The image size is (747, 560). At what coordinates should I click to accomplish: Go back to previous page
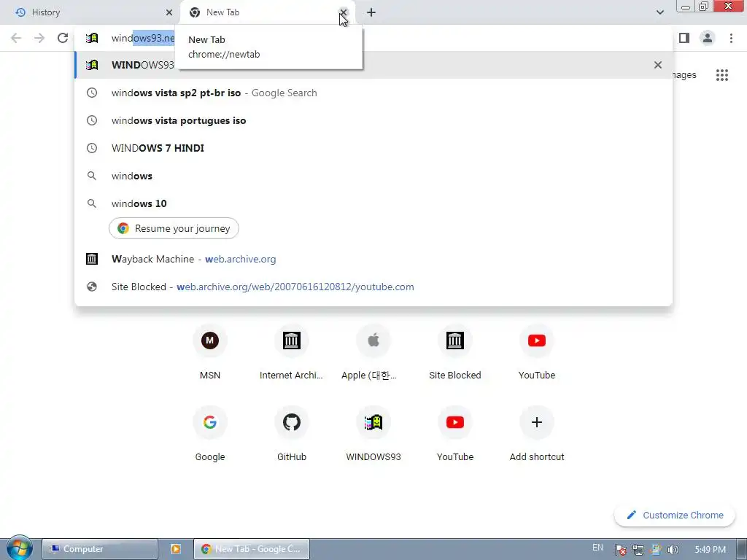tap(16, 38)
